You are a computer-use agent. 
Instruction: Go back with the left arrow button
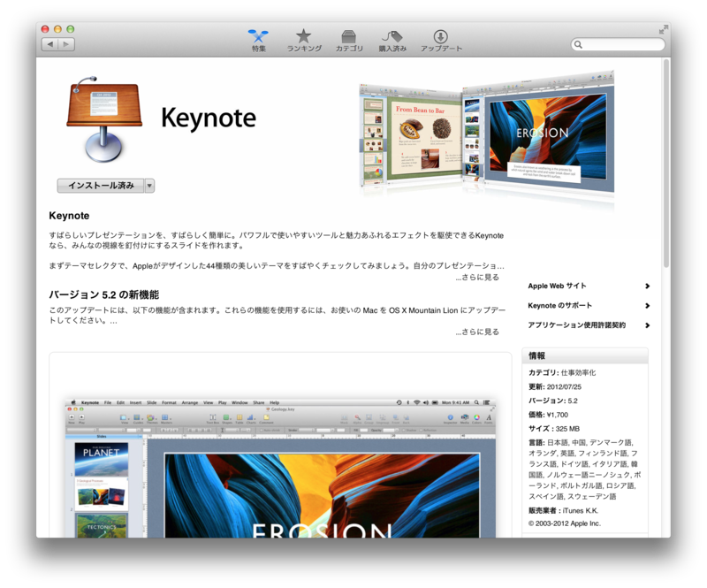(x=50, y=44)
